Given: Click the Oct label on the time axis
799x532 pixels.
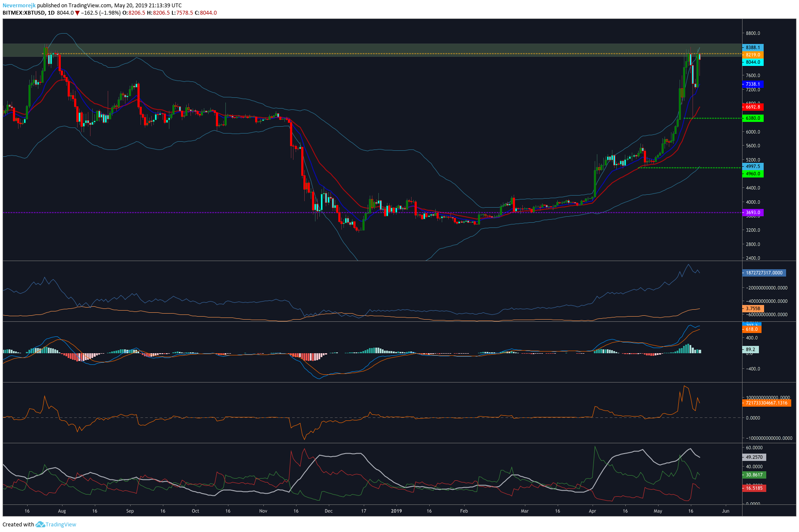Looking at the screenshot, I should coord(195,511).
